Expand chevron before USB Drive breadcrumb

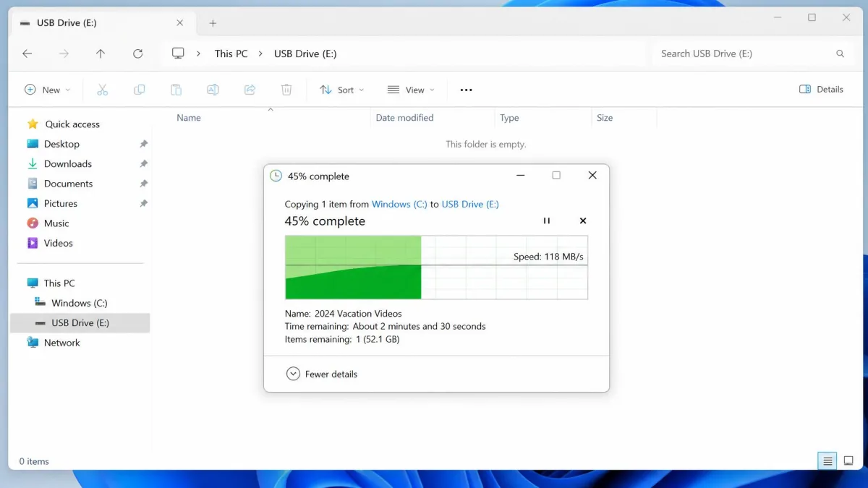click(x=260, y=53)
